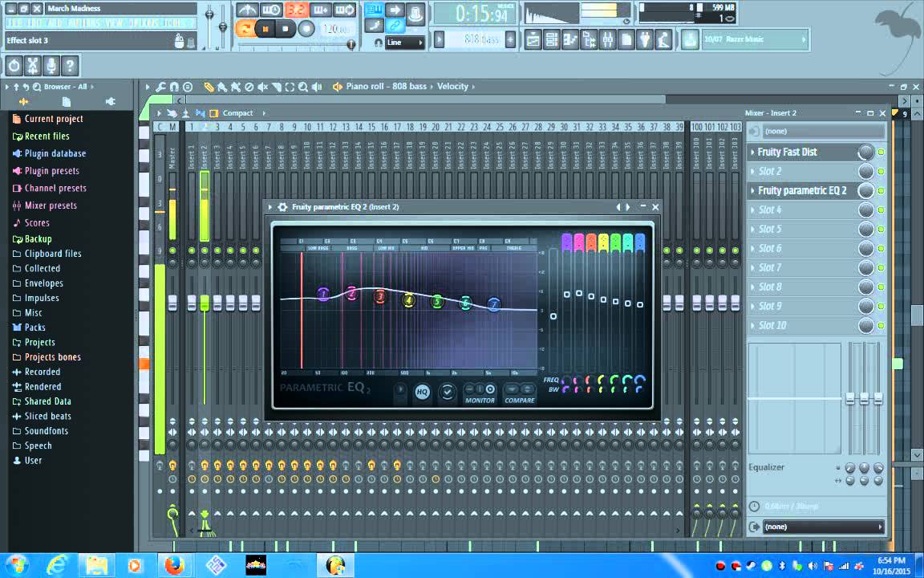
Task: Click the stop playback button
Action: click(286, 28)
